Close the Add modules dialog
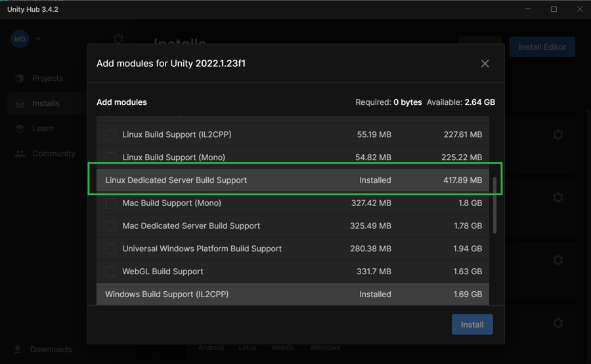The image size is (591, 364). coord(485,64)
